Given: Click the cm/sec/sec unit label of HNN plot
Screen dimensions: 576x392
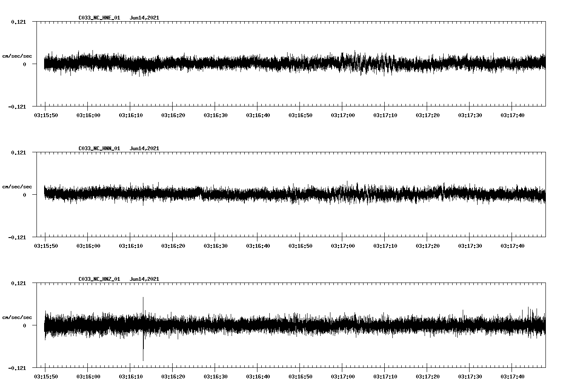Looking at the screenshot, I should pos(17,187).
